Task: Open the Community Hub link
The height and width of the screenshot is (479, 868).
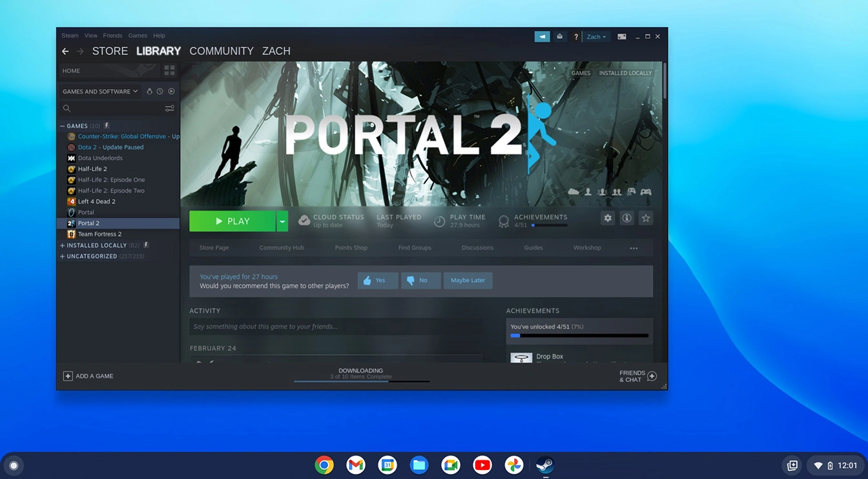Action: (x=282, y=248)
